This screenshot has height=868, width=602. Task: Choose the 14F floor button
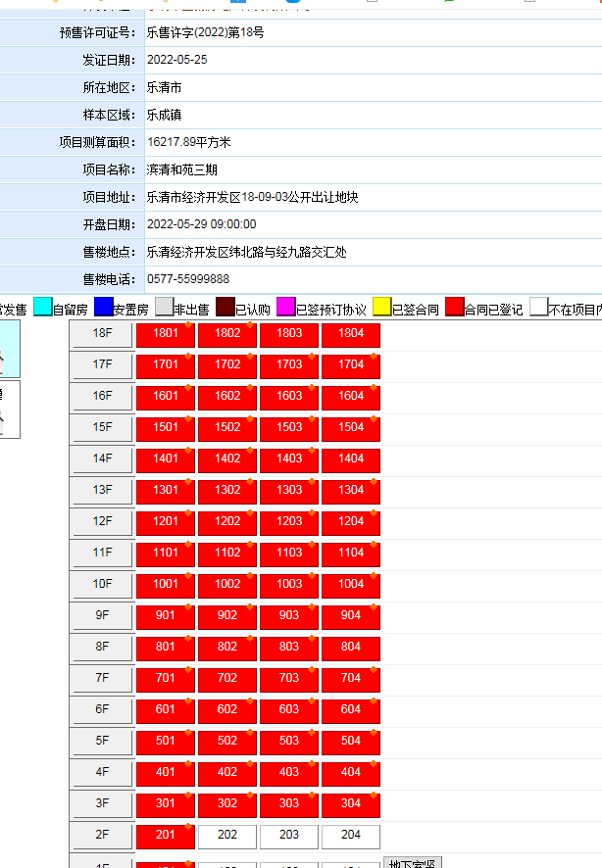coord(102,458)
